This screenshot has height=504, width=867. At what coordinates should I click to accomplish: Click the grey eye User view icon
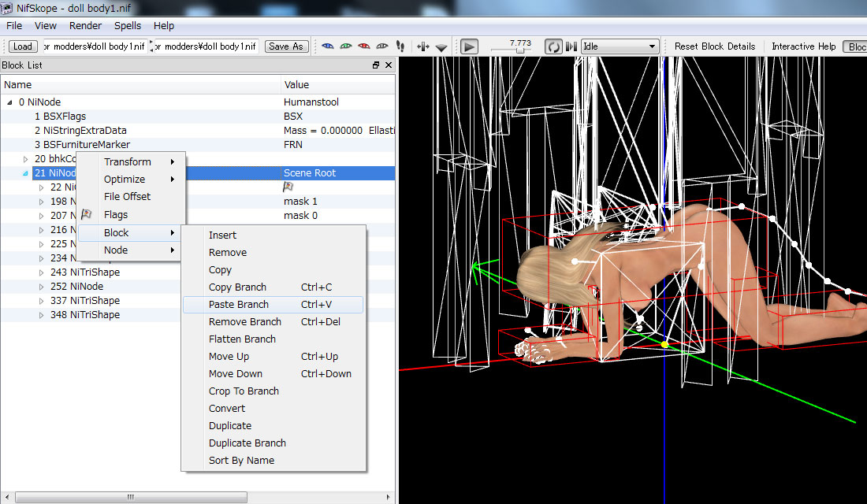[382, 46]
